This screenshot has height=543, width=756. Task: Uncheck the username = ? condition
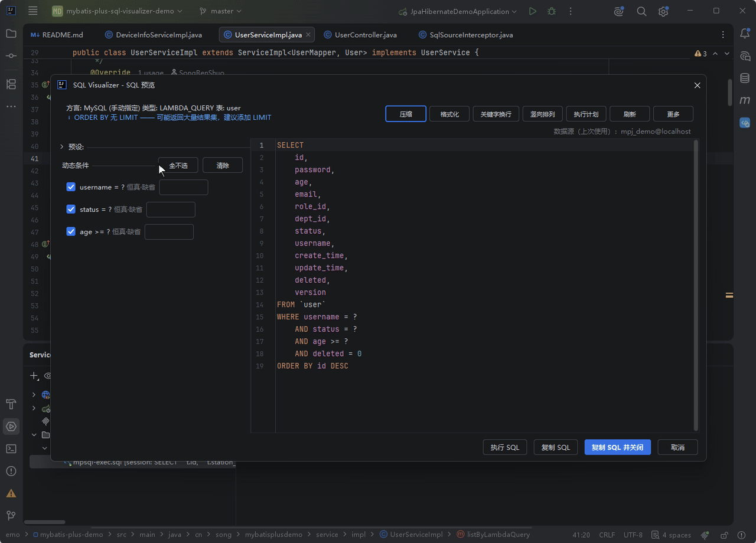point(71,187)
